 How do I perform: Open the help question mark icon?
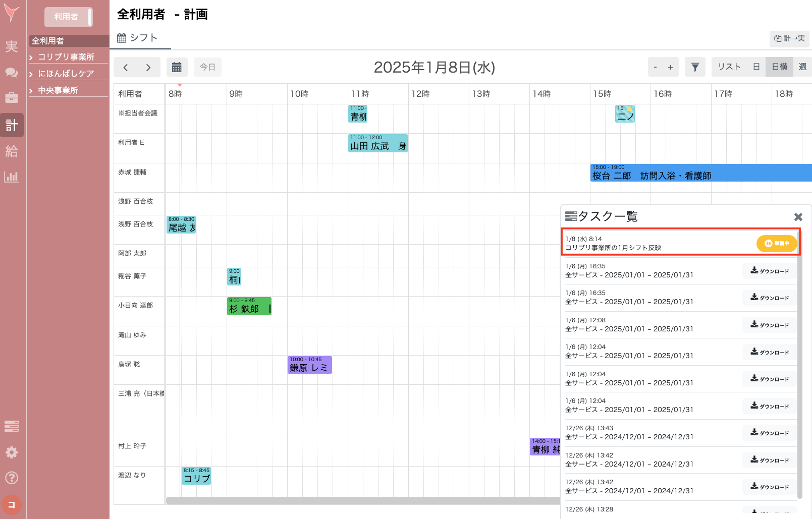point(12,478)
